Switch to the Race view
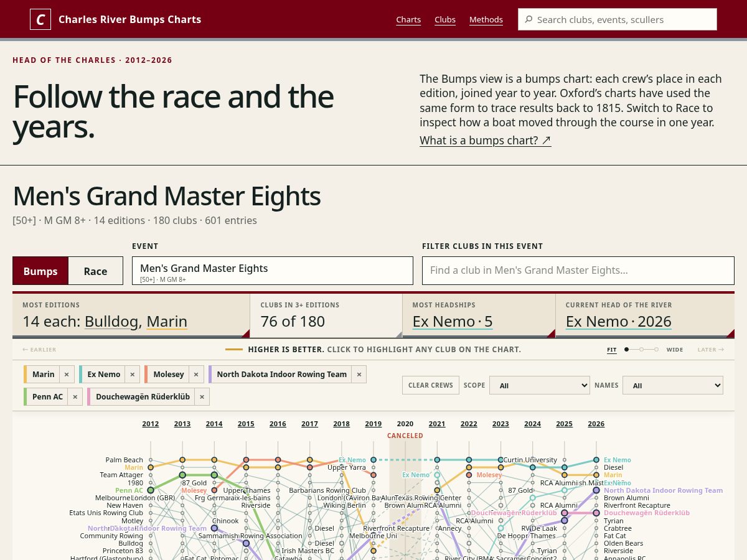747x560 pixels. [x=95, y=271]
